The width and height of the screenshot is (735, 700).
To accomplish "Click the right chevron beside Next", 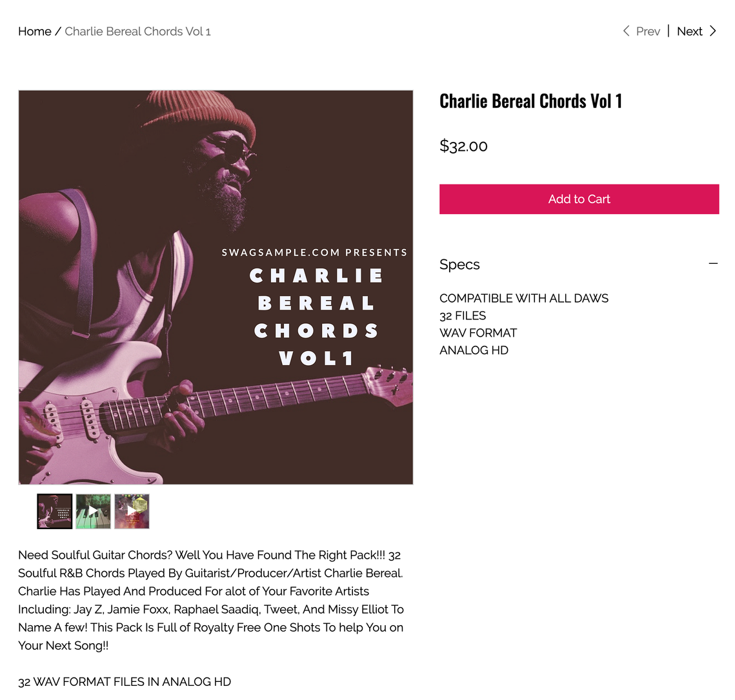I will point(713,32).
